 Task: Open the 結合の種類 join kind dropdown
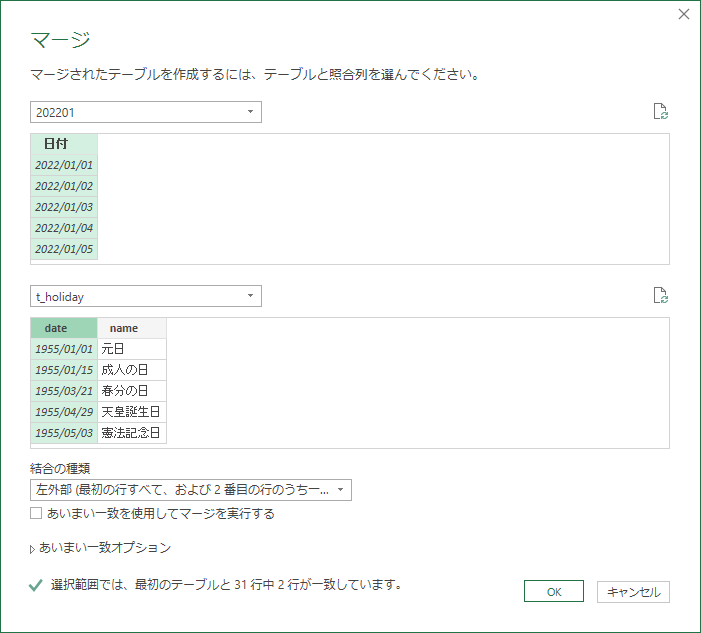click(x=191, y=490)
